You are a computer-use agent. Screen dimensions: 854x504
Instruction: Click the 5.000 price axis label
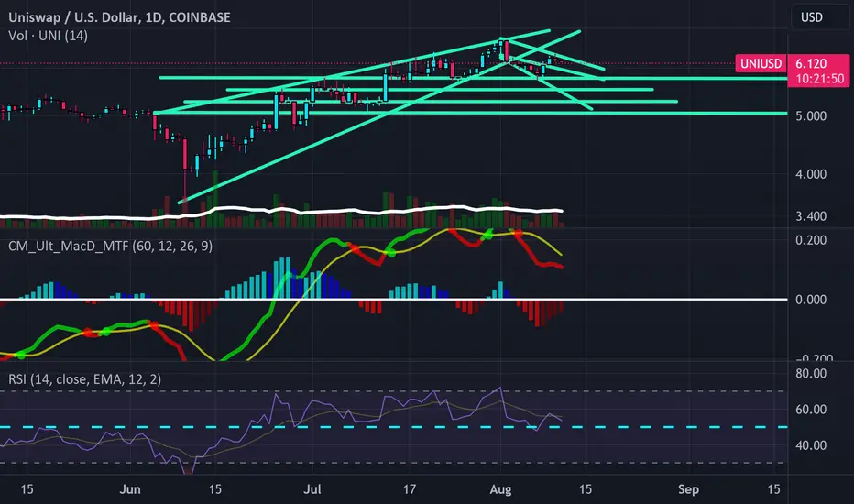(810, 116)
